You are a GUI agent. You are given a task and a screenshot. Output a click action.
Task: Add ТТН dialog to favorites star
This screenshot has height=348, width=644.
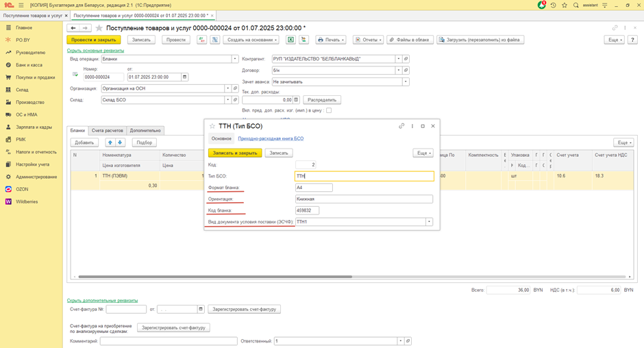pos(212,126)
